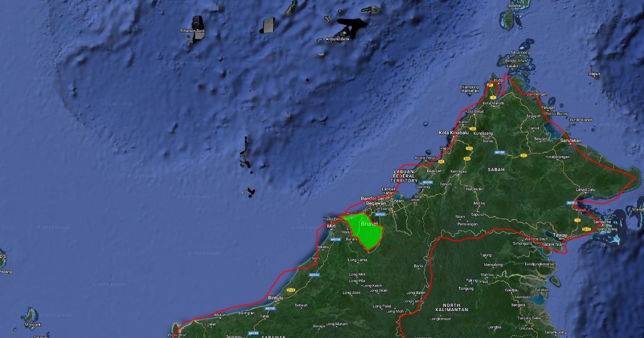Click the Bintulu town label
The image size is (644, 338).
point(275,298)
